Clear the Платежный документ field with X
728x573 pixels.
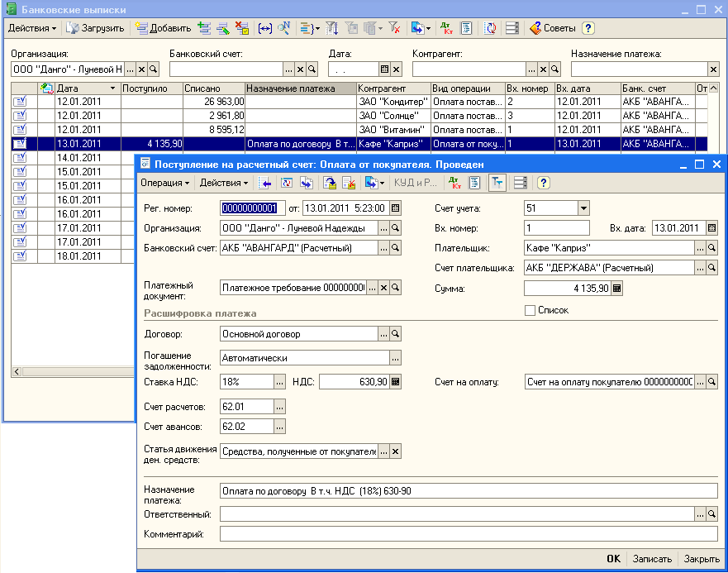point(383,288)
